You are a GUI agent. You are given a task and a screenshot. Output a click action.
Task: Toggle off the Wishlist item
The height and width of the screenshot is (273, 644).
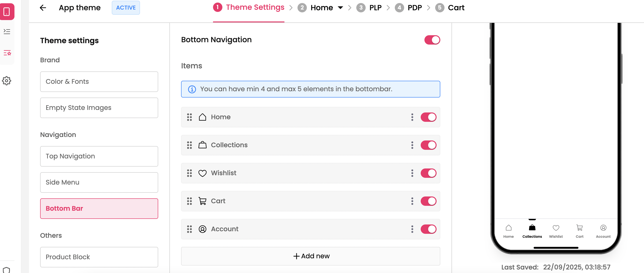428,173
